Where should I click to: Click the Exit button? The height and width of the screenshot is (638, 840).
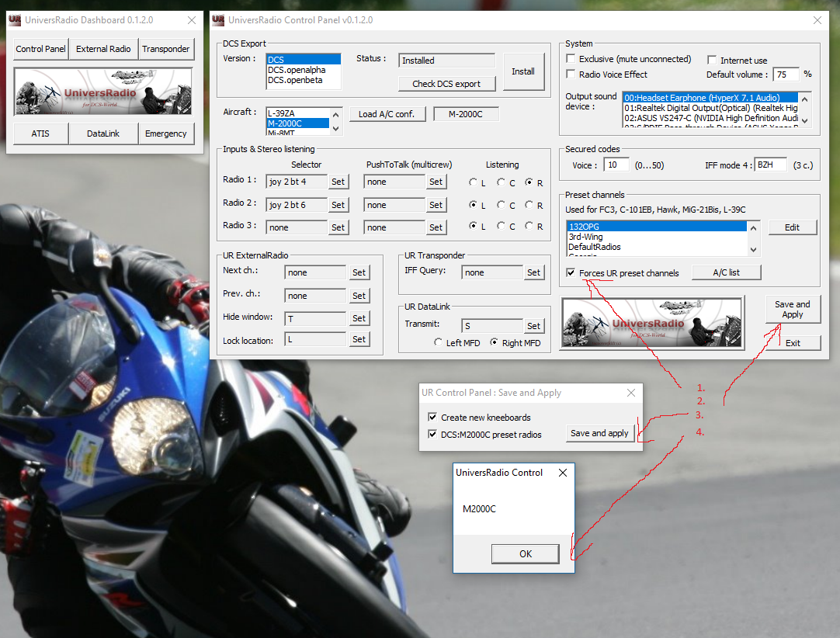(793, 343)
